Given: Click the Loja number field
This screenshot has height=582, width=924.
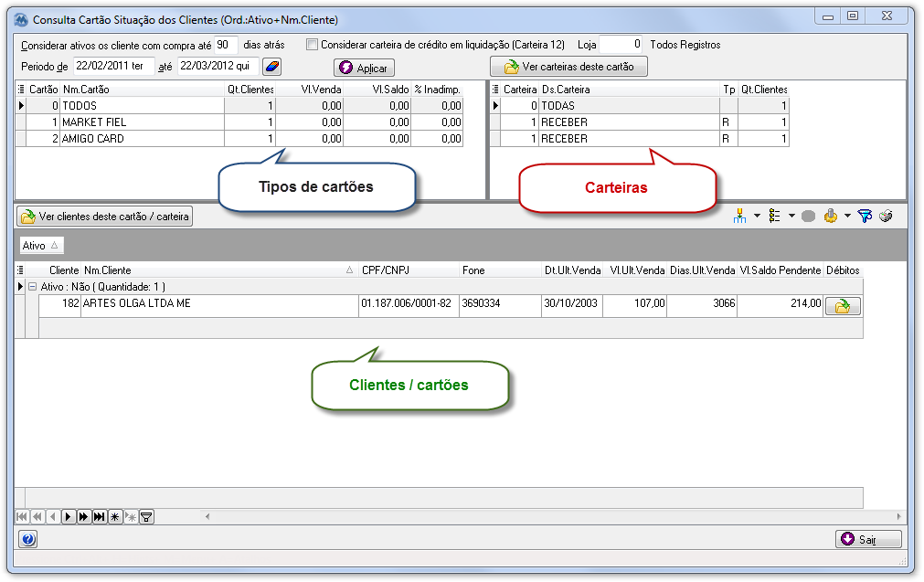Looking at the screenshot, I should coord(621,44).
